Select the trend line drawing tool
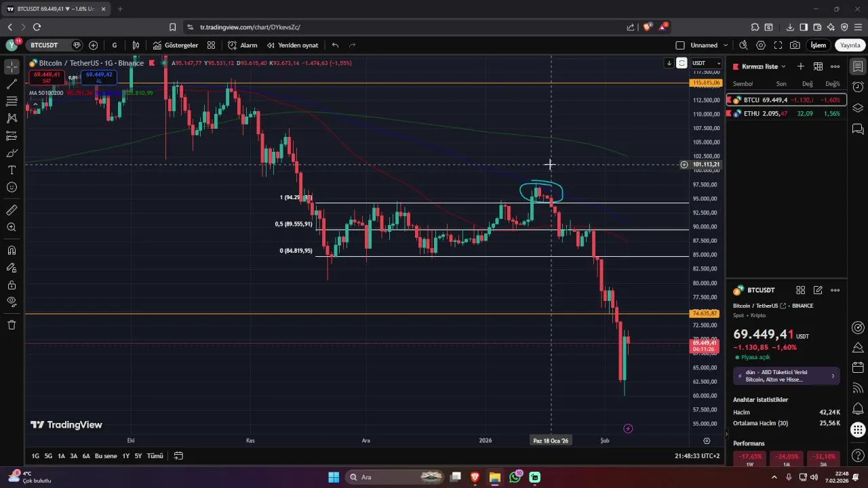The width and height of the screenshot is (868, 488). click(12, 84)
